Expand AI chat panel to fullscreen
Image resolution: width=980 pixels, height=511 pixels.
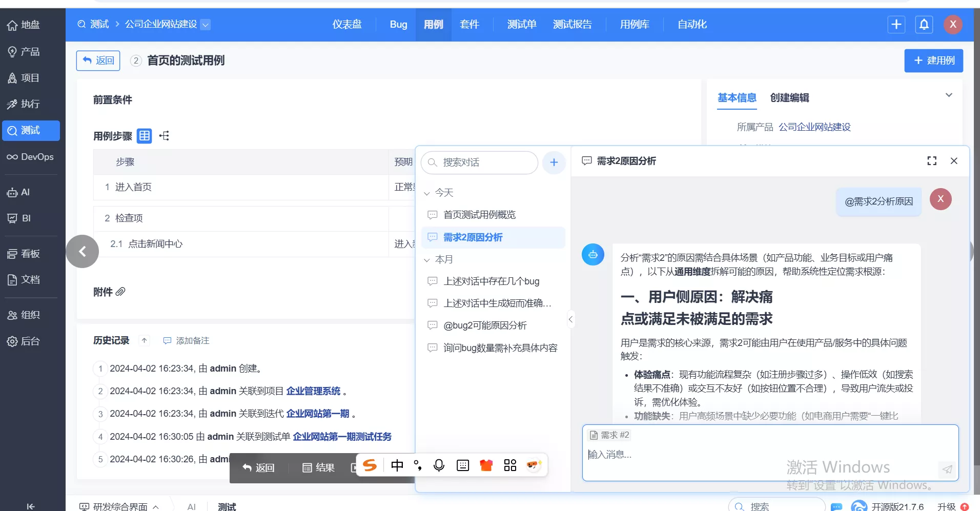(931, 161)
